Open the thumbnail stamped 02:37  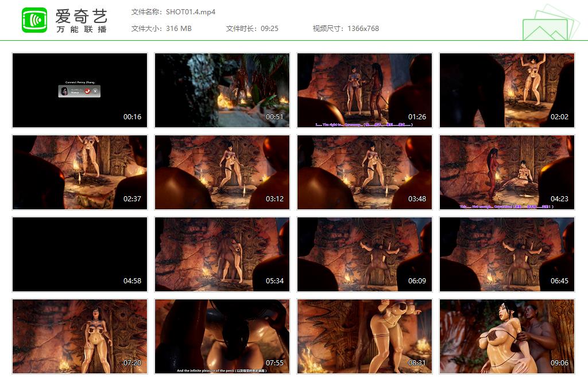coord(80,172)
